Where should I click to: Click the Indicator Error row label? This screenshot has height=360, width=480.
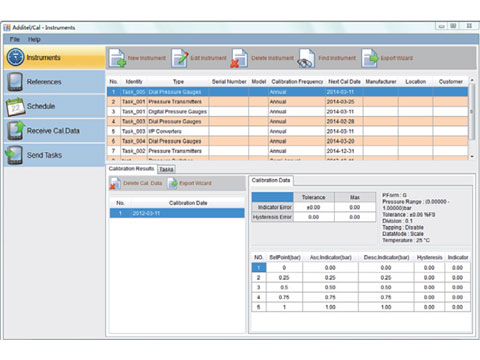273,207
